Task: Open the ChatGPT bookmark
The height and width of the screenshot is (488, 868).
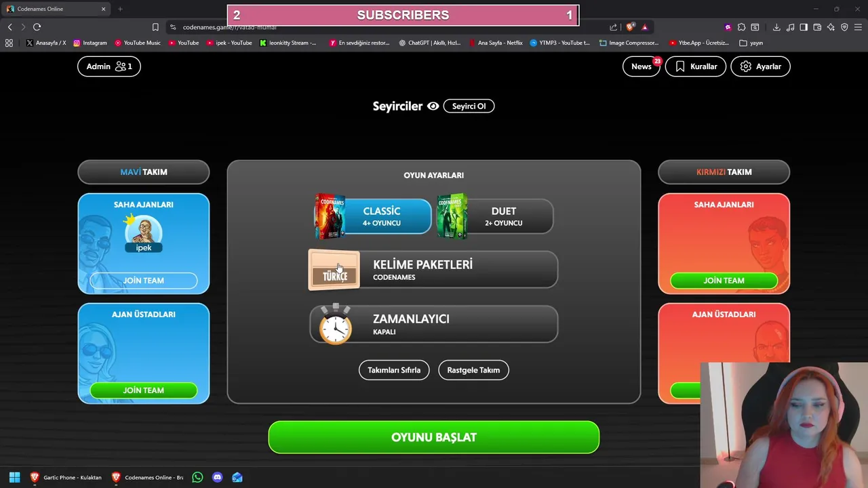Action: [430, 43]
